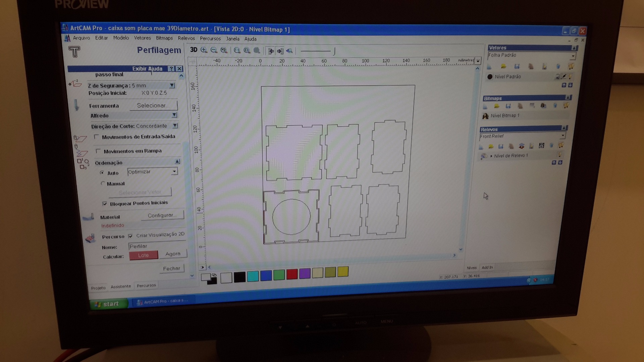The width and height of the screenshot is (644, 362).
Task: Click the zoom in magnifier icon
Action: (x=204, y=50)
